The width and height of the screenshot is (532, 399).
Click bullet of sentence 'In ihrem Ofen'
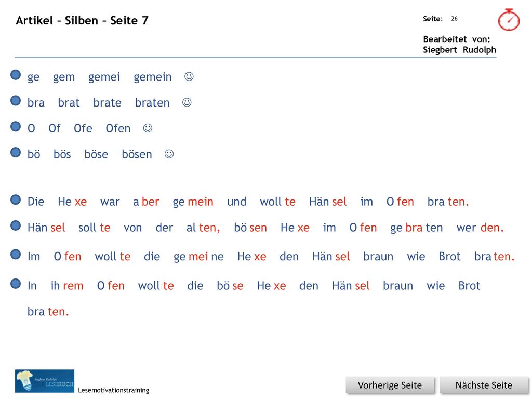pos(16,283)
